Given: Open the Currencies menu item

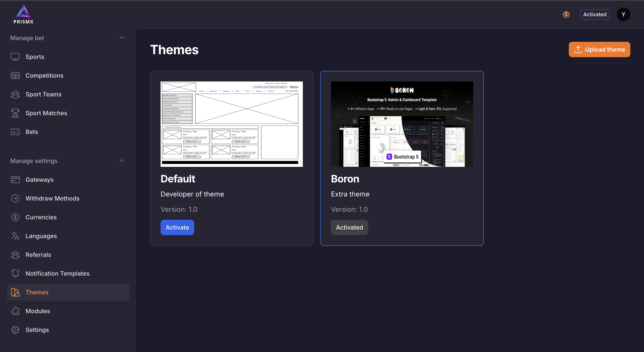Looking at the screenshot, I should (41, 217).
